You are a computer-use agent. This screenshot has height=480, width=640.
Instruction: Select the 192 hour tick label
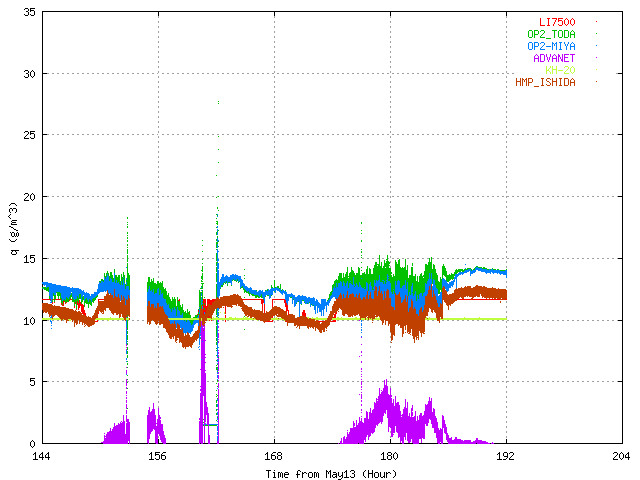click(505, 456)
